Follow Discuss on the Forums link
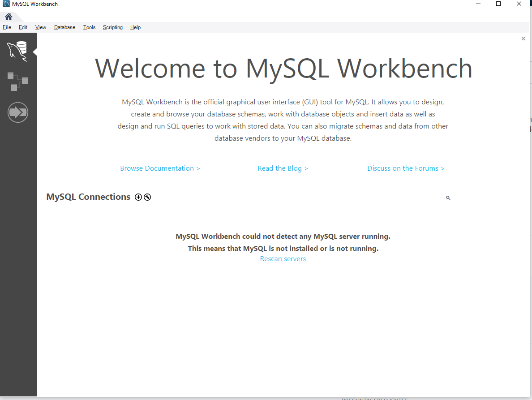The image size is (532, 400). pos(406,168)
